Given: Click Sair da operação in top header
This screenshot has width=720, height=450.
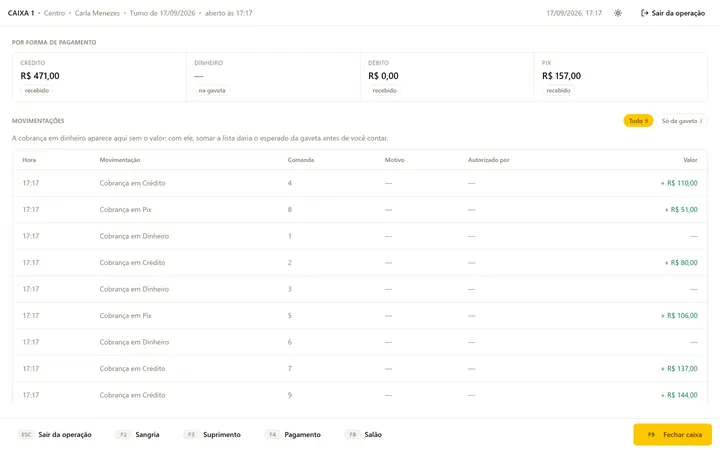Looking at the screenshot, I should click(673, 13).
